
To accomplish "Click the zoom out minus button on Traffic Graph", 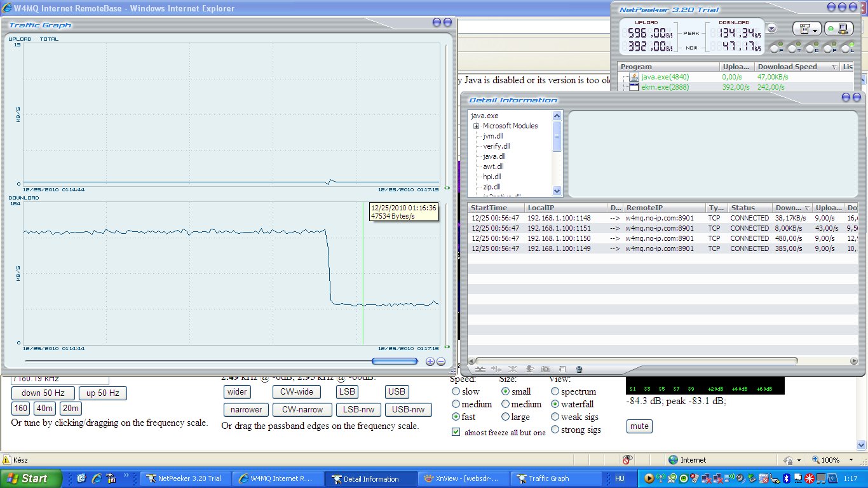I will (x=440, y=362).
